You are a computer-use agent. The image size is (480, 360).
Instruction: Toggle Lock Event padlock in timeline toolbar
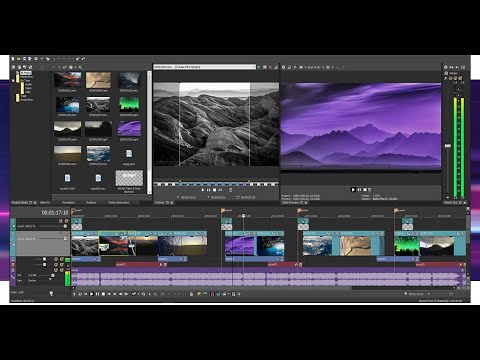192,294
